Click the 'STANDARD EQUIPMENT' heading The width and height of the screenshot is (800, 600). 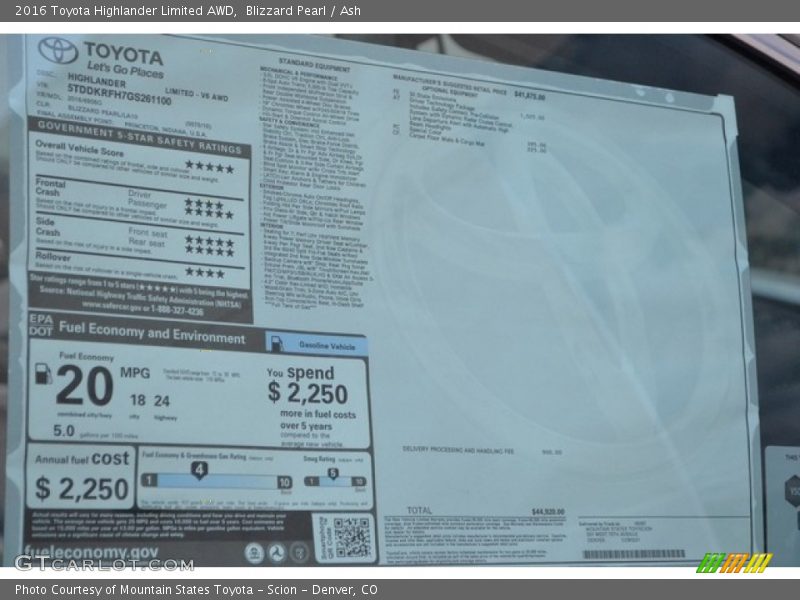click(314, 65)
